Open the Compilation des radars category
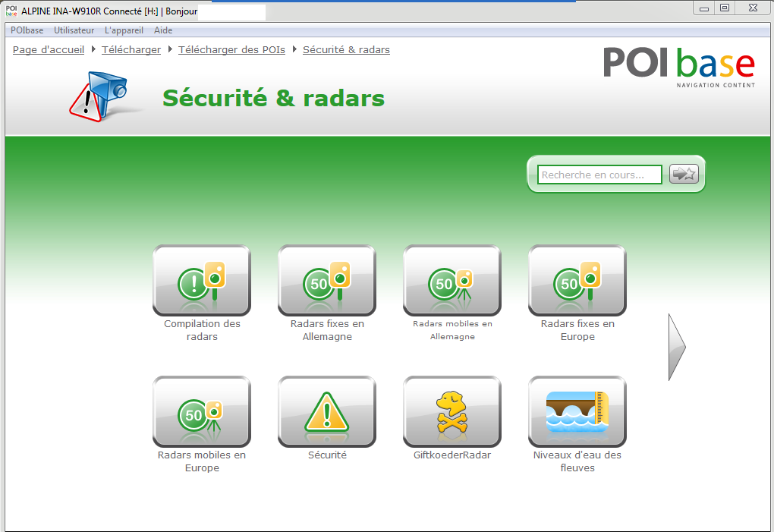This screenshot has height=532, width=774. pyautogui.click(x=202, y=280)
